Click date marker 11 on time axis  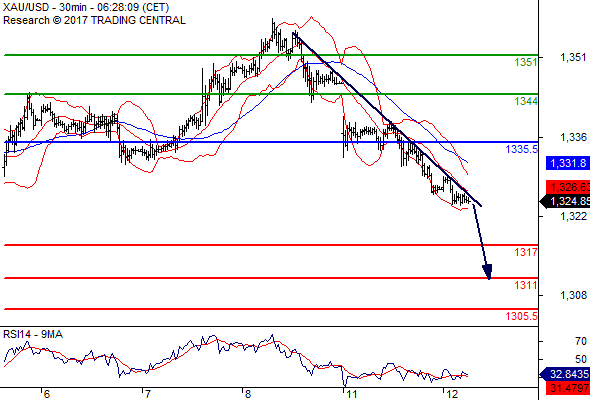[x=351, y=394]
